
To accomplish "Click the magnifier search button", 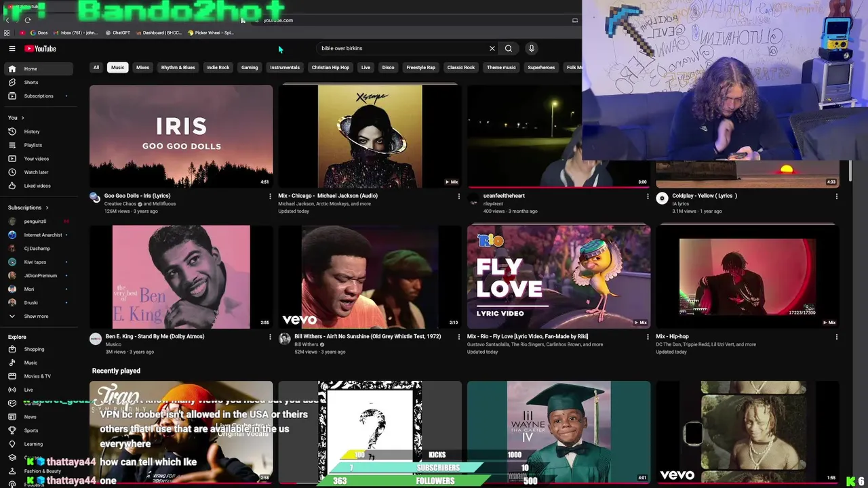I will tap(509, 48).
